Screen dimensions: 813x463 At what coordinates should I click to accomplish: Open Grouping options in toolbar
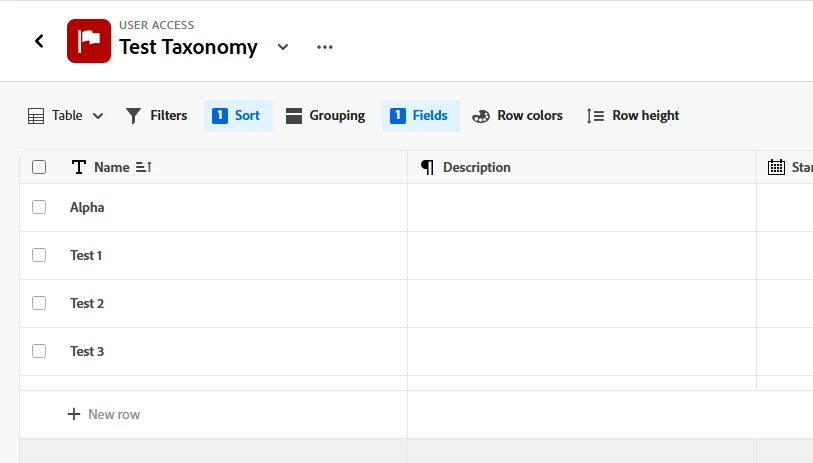[325, 116]
